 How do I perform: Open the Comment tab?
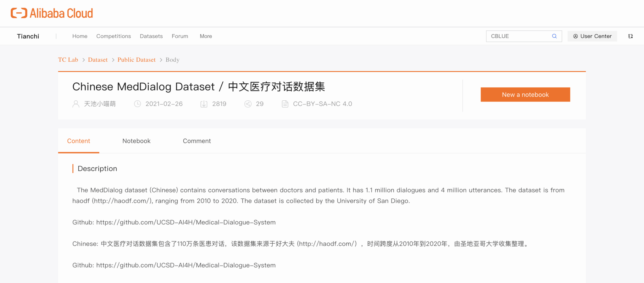pos(197,141)
